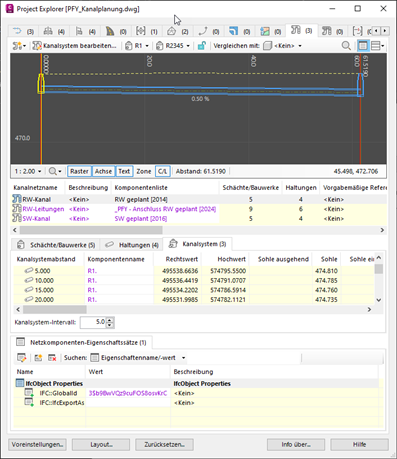Image resolution: width=397 pixels, height=459 pixels.
Task: Select the 20.000 Kanalsystemabstand row
Action: 194,299
